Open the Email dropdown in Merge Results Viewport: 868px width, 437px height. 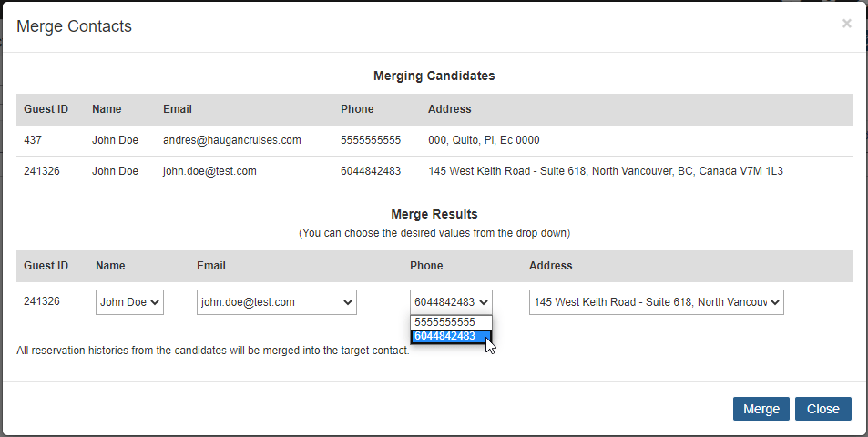pos(276,302)
